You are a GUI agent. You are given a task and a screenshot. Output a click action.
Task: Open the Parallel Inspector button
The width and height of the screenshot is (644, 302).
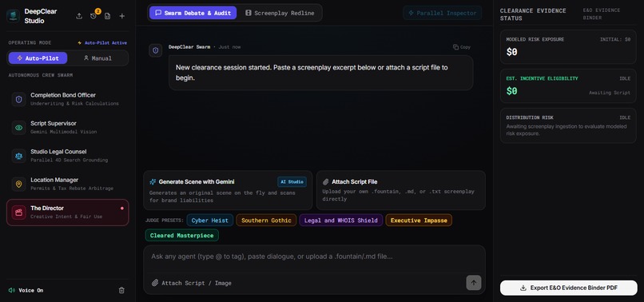pos(443,13)
